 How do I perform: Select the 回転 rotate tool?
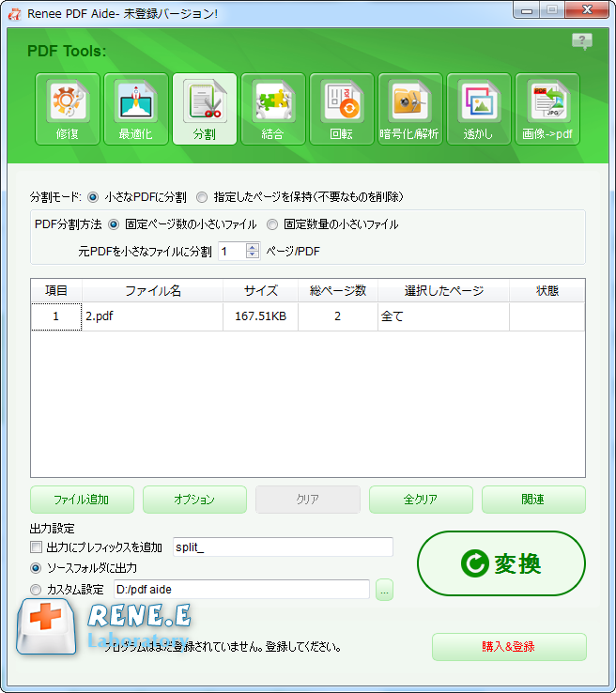coord(342,109)
